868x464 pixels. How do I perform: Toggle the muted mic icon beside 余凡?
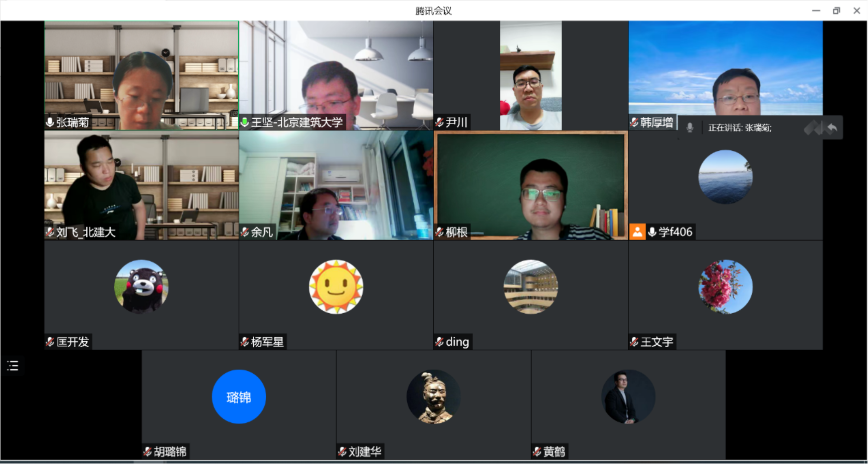click(245, 232)
